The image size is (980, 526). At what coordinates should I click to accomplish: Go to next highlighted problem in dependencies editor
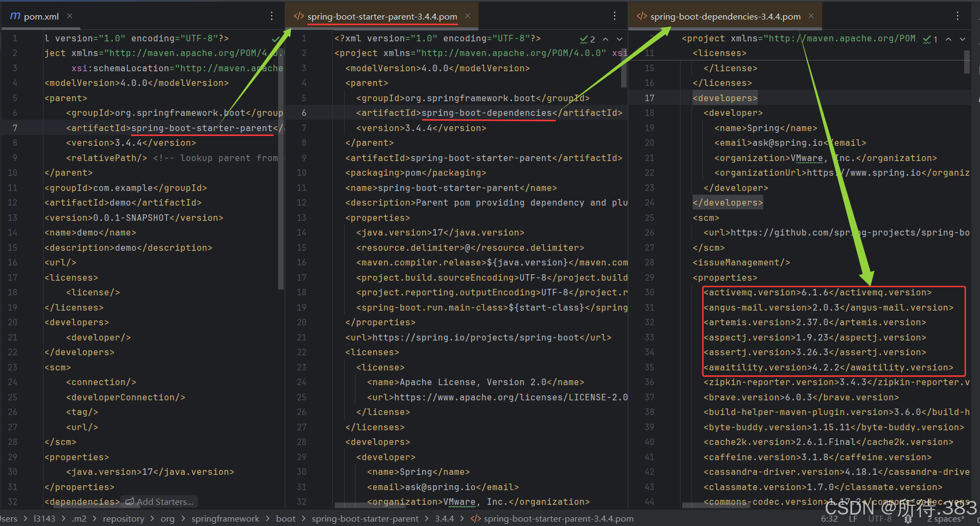[x=963, y=39]
